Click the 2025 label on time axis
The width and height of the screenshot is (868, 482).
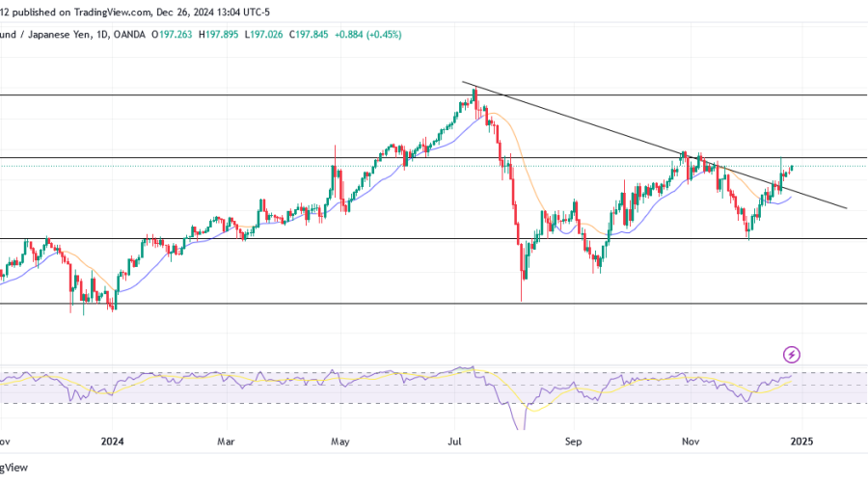800,442
